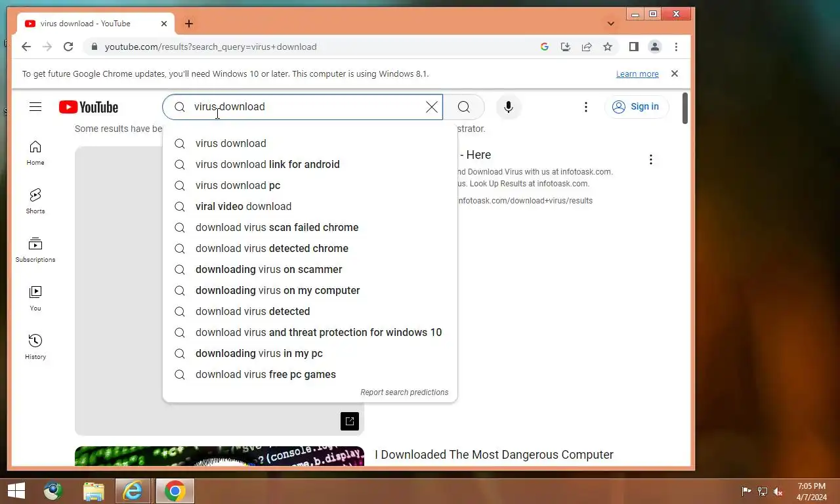Go back in Chrome
The image size is (840, 504).
tap(26, 47)
